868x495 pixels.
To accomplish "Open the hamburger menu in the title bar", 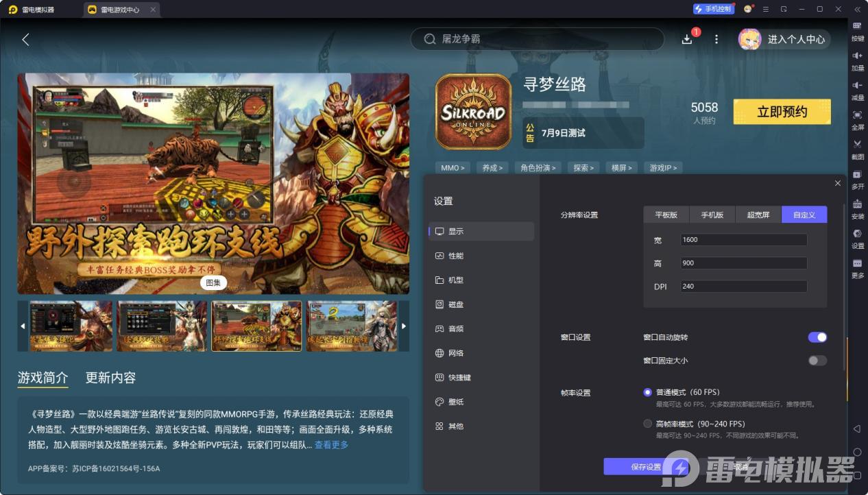I will 766,9.
